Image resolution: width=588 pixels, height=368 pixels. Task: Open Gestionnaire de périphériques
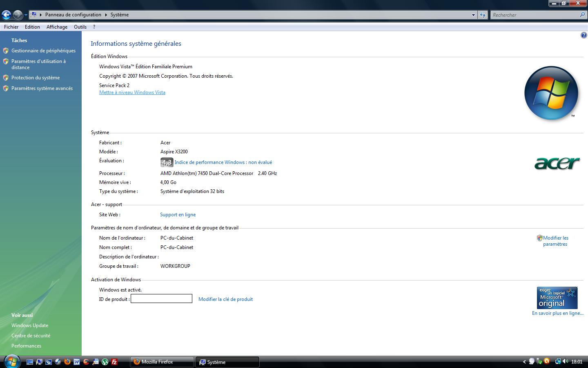click(x=43, y=51)
